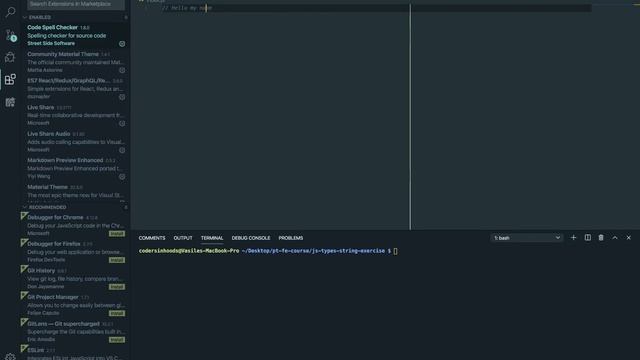Image resolution: width=640 pixels, height=360 pixels.
Task: Open Community Material Theme extension entry
Action: (x=76, y=62)
